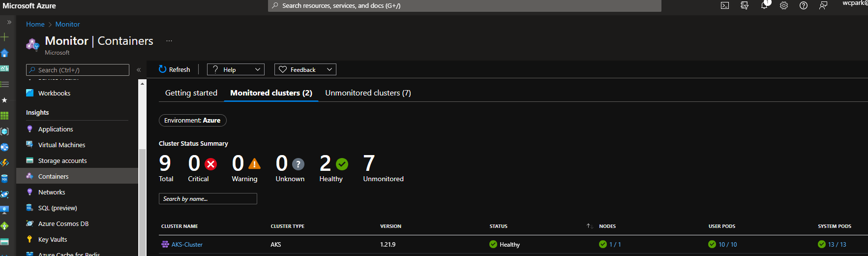
Task: Focus the global search resources bar
Action: 465,5
